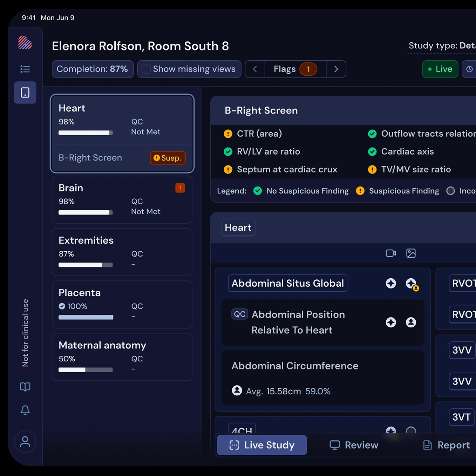The image size is (476, 476).
Task: Click the person icon beside Abdominal Position row
Action: point(411,322)
